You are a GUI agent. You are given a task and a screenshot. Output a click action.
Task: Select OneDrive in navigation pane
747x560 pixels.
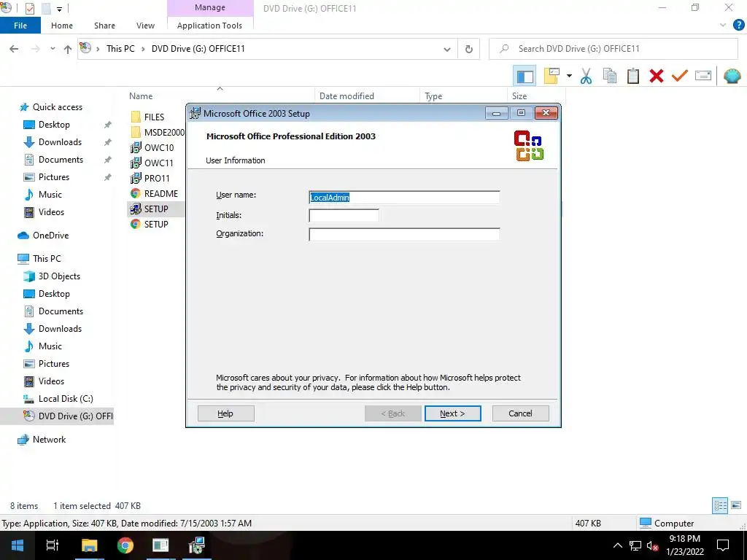(50, 236)
